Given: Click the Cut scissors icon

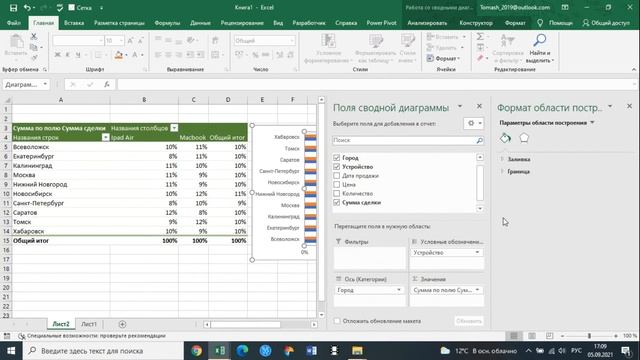Looking at the screenshot, I should point(34,36).
